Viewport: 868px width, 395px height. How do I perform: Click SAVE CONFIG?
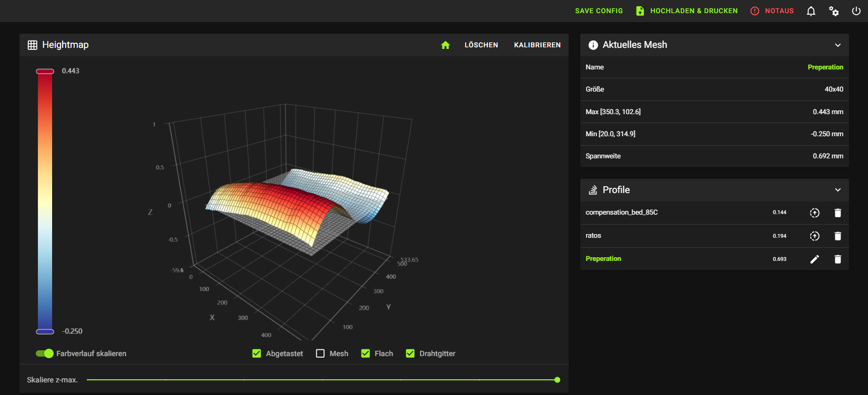(x=599, y=11)
